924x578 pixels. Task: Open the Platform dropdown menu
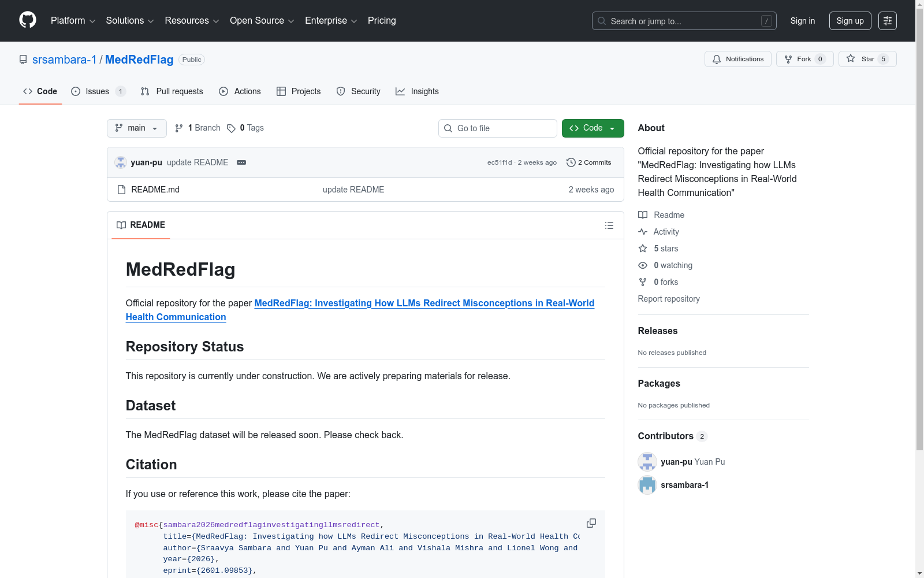(73, 21)
